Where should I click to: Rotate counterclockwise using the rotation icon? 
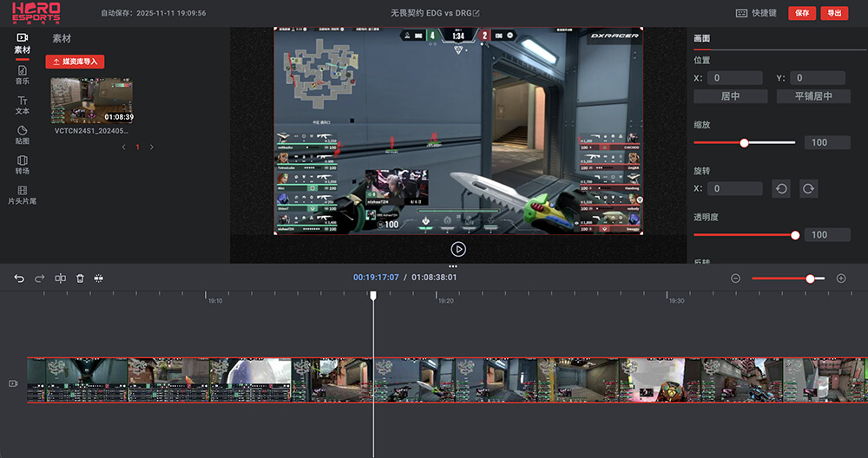click(780, 188)
